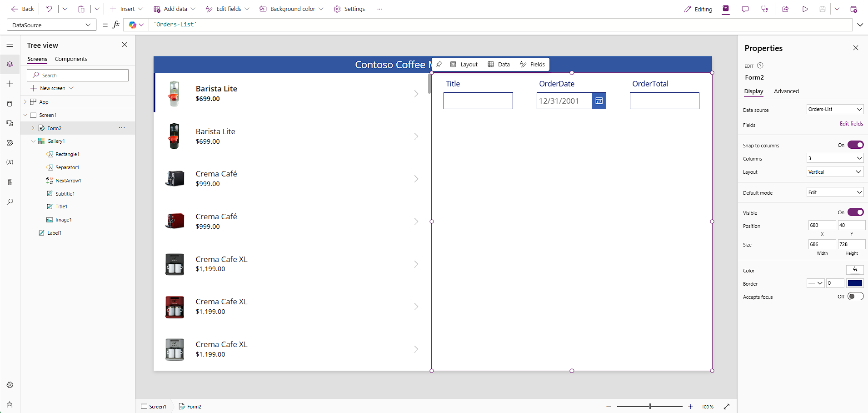Screen dimensions: 868x413
Task: Open the hamburger menu in the left rail
Action: pos(10,45)
